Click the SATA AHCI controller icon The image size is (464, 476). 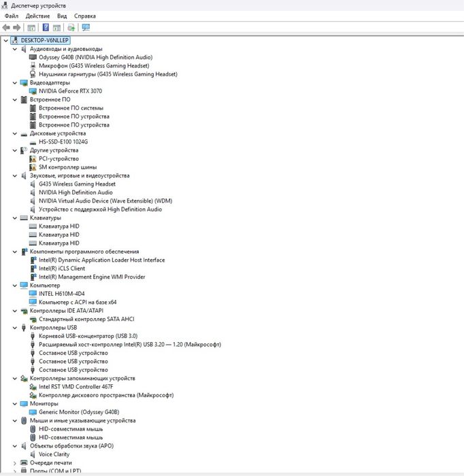click(x=33, y=320)
